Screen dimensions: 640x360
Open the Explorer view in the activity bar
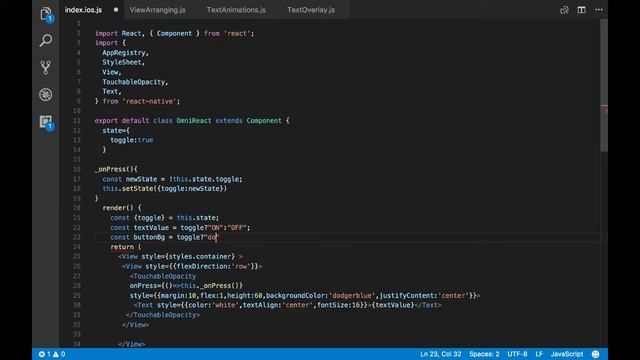(46, 14)
